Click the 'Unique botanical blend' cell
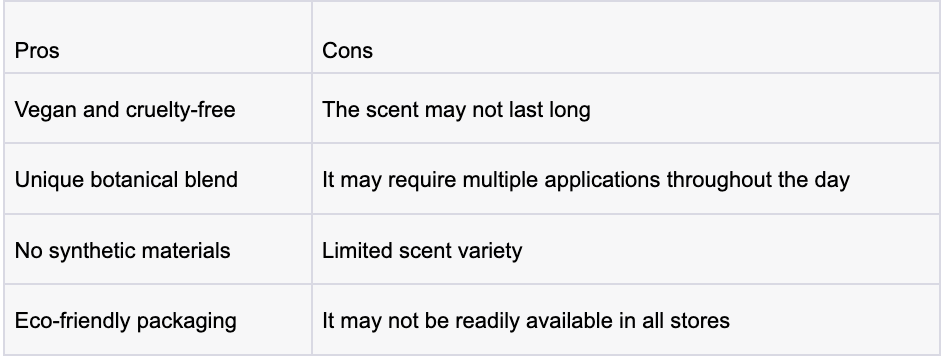 (x=157, y=179)
